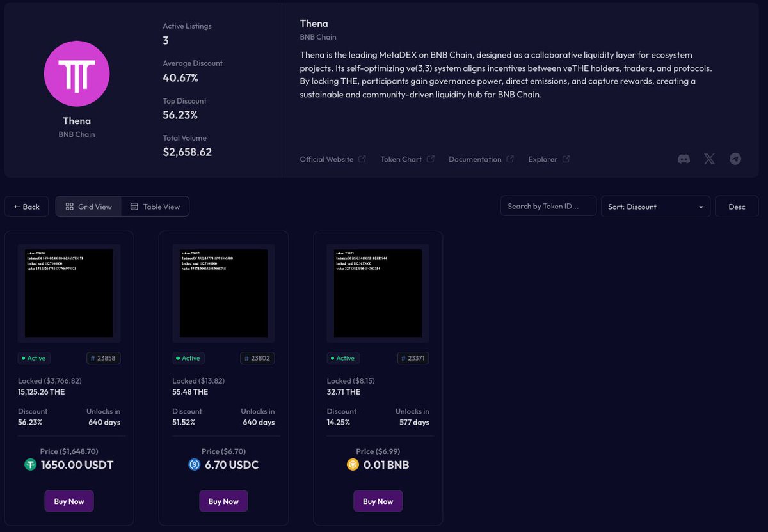
Task: Click the BNB coin icon
Action: tap(353, 465)
